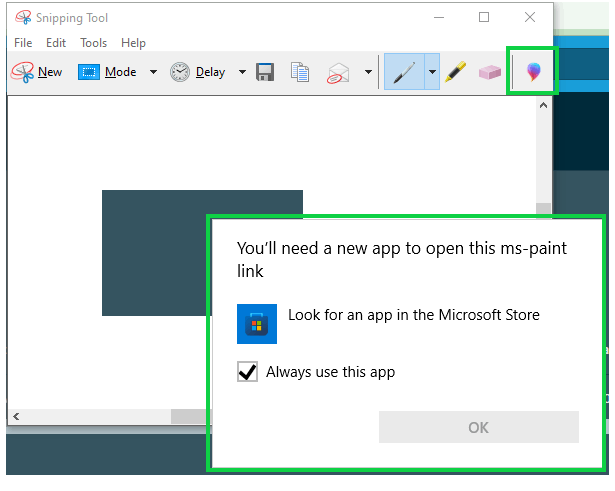Select the yellow Highlighter tool

(455, 72)
